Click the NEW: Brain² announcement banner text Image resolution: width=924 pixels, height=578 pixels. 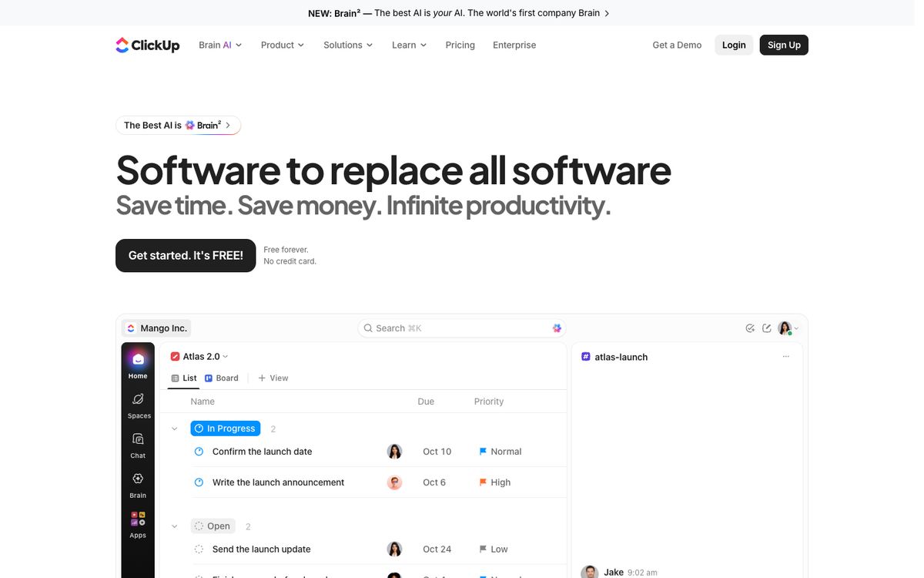454,13
